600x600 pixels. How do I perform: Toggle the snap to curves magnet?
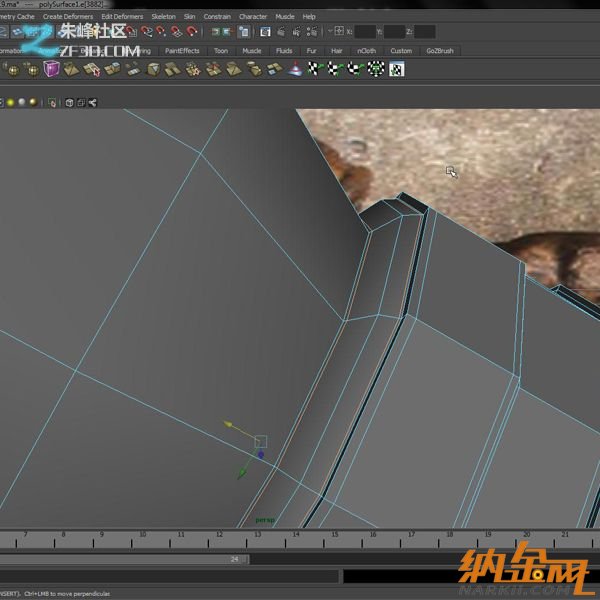[146, 31]
